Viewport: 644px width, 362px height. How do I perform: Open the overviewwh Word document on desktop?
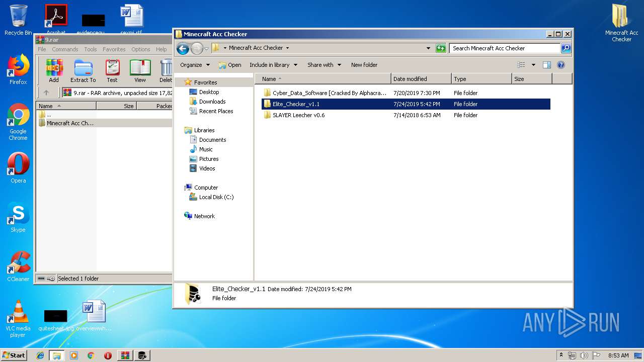point(94,316)
